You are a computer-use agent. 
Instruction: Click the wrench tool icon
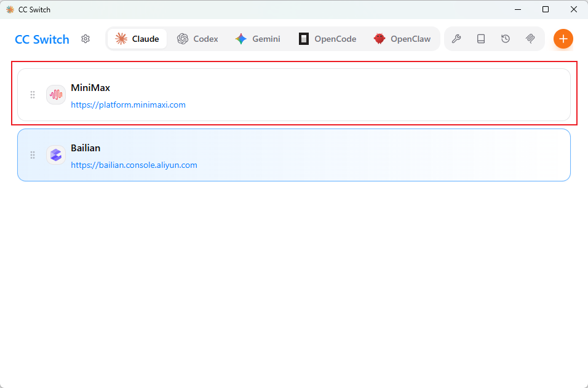[456, 39]
